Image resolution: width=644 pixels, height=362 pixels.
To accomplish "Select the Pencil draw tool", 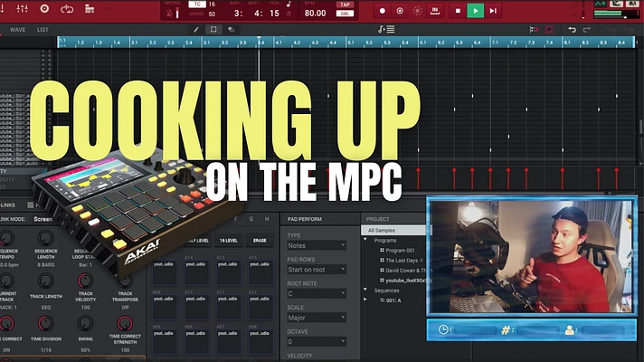I will (196, 30).
